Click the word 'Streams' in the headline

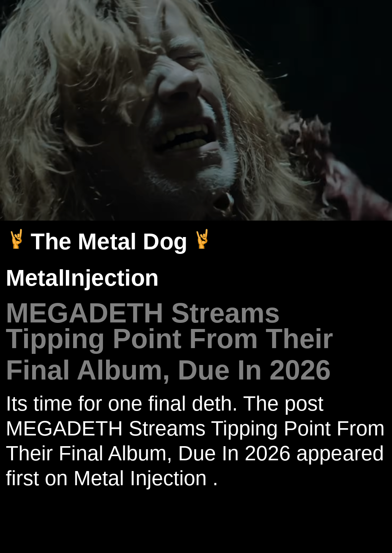225,313
